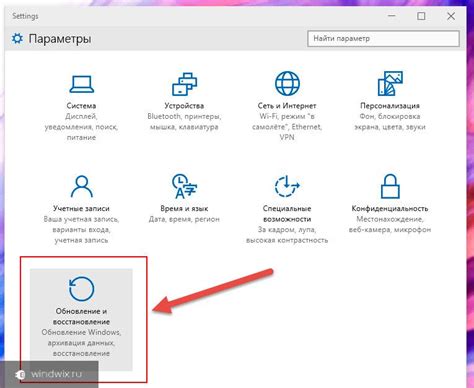Select the Устройства category title

pos(184,106)
